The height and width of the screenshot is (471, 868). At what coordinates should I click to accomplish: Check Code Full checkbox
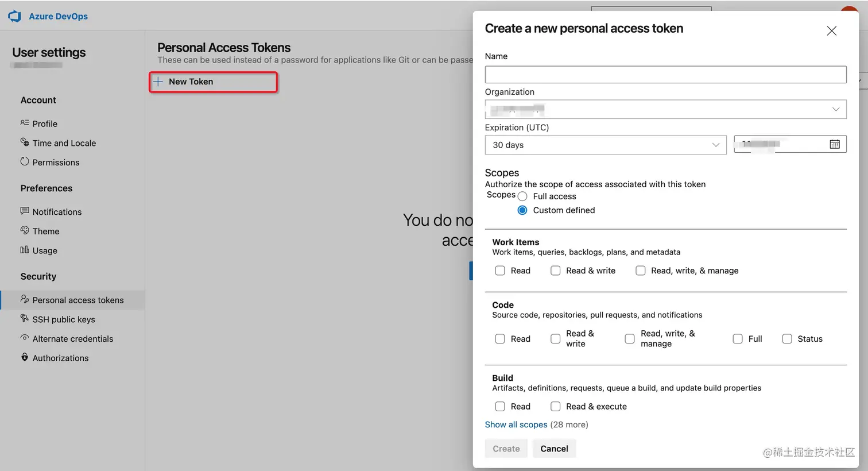point(738,339)
